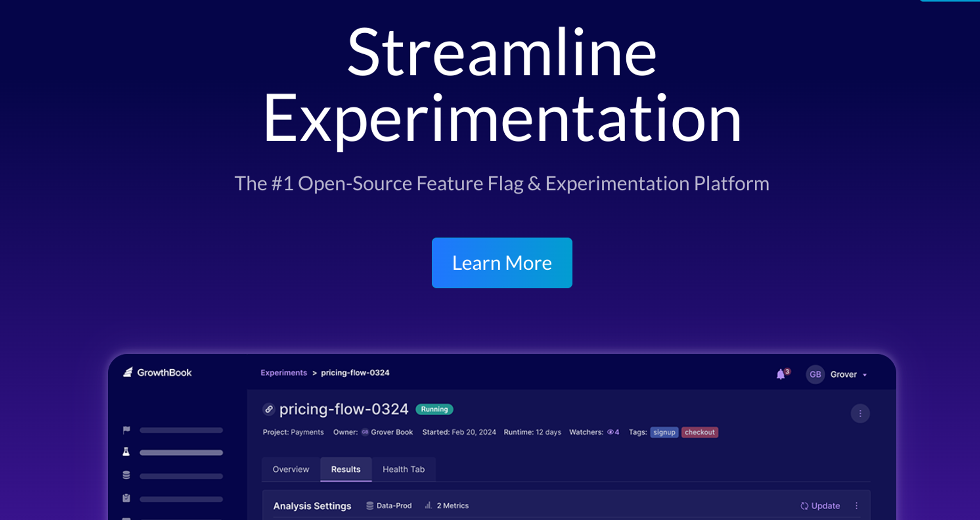Click the GB user avatar
Image resolution: width=980 pixels, height=520 pixels.
coord(815,374)
